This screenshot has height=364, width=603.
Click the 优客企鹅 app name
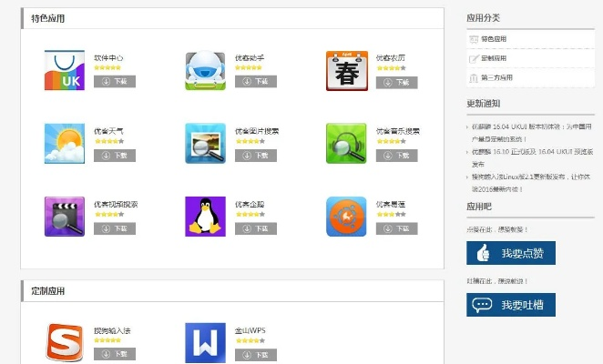250,205
